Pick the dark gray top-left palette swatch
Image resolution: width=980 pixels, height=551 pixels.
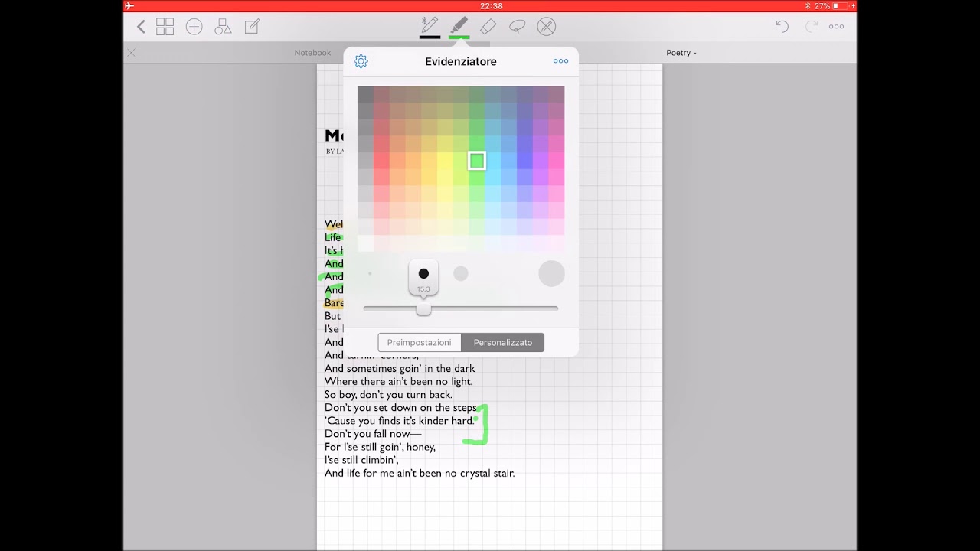pos(365,94)
